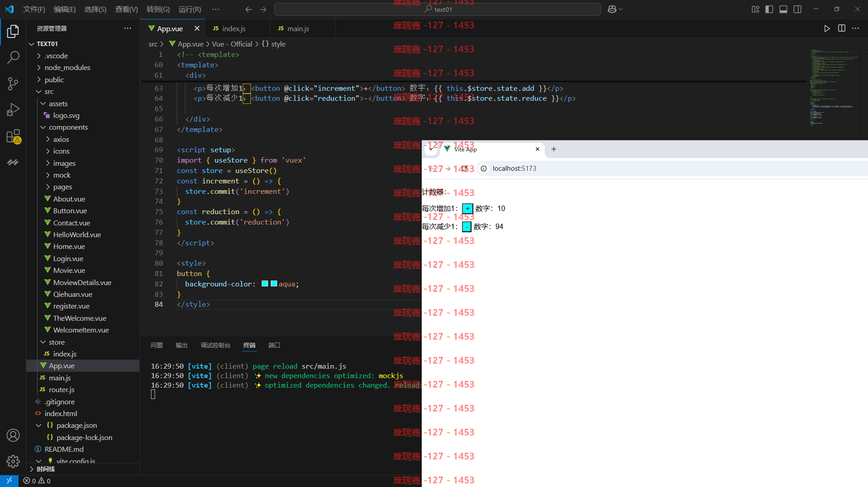The height and width of the screenshot is (487, 868).
Task: Open the 编辑(E) menu
Action: (x=65, y=9)
